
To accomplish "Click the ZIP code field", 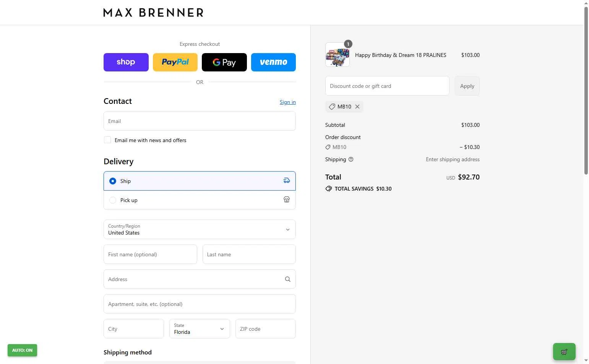I will 266,329.
